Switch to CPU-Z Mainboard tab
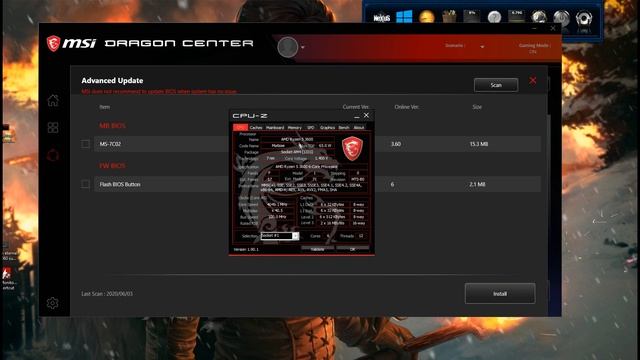 [275, 128]
